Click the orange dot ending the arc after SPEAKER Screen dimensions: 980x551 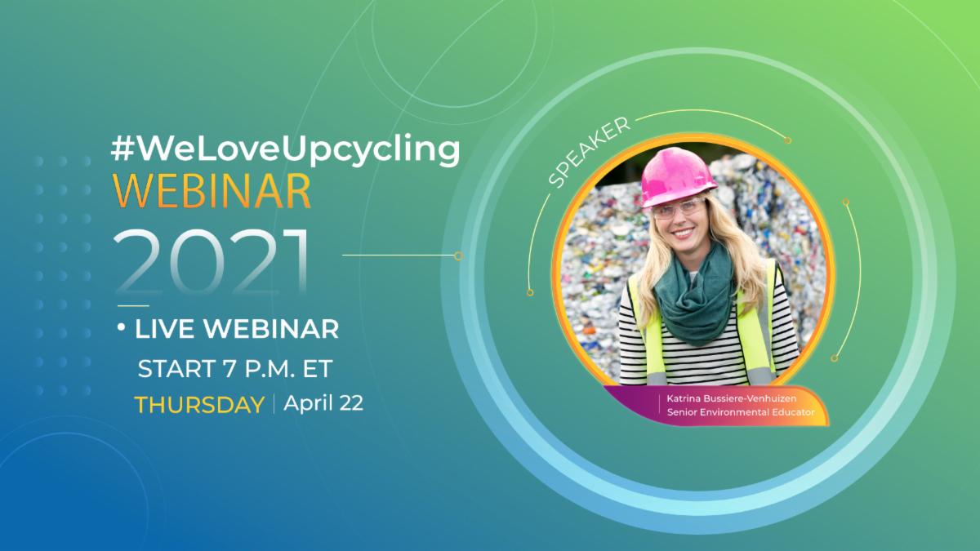pyautogui.click(x=787, y=140)
